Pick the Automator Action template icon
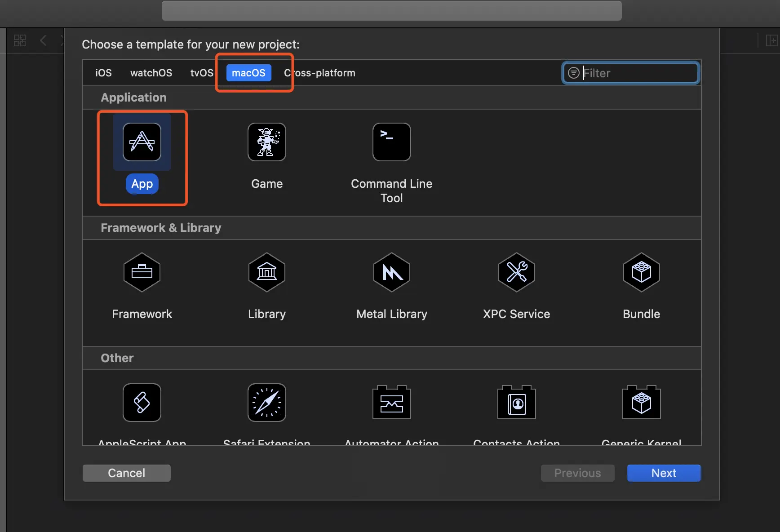This screenshot has height=532, width=780. [392, 402]
